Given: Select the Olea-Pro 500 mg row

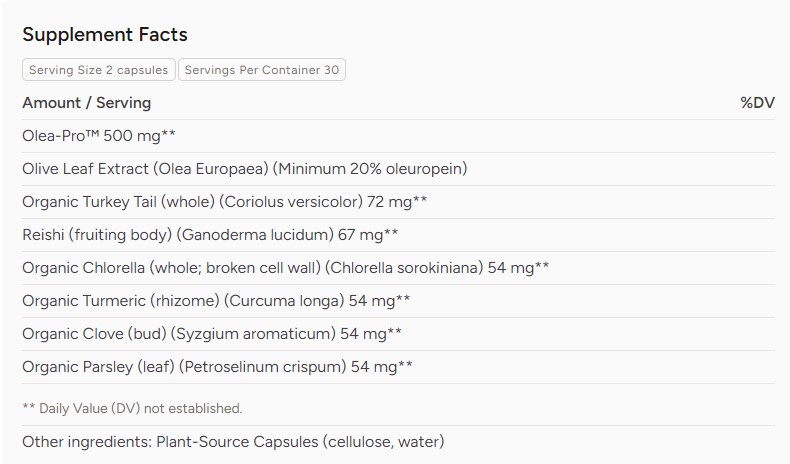Looking at the screenshot, I should (x=398, y=136).
